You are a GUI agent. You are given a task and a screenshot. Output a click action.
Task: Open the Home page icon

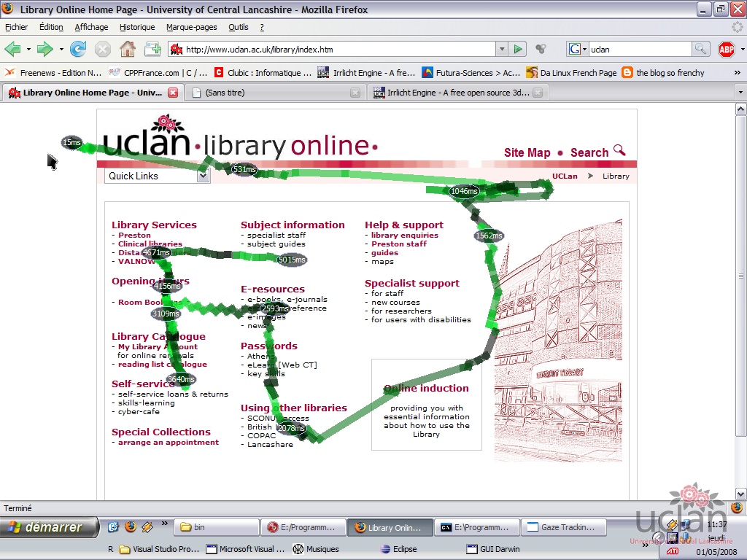(127, 49)
